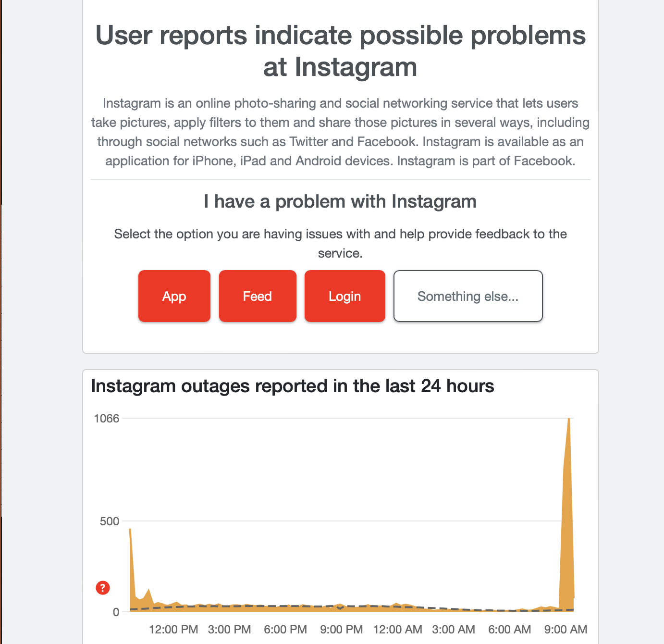Click the 3:00 AM axis label
The width and height of the screenshot is (664, 644).
tap(453, 629)
